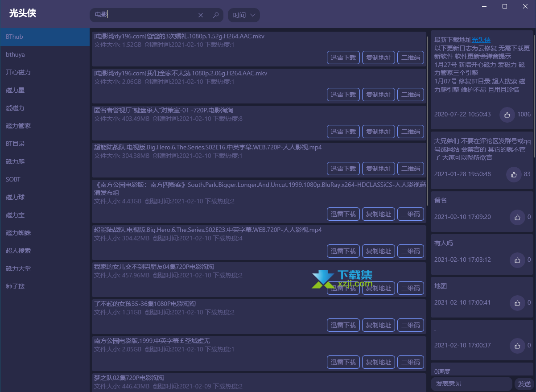536x392 pixels.
Task: Like the comment with 1086 likes
Action: click(507, 115)
